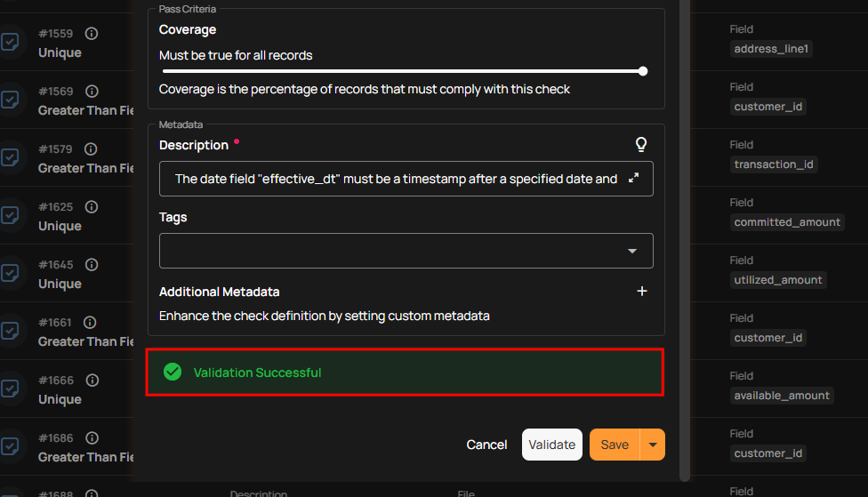Screen dimensions: 868x497
Task: Click the Cancel button
Action: 486,445
